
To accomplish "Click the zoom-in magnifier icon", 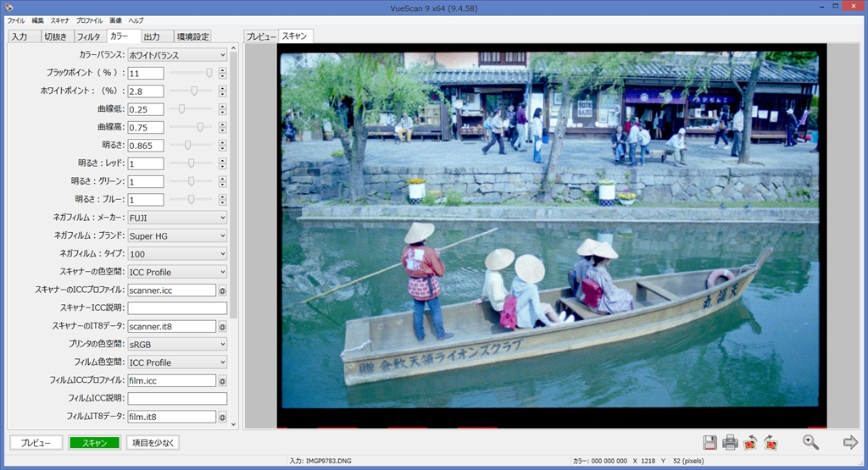I will [811, 442].
